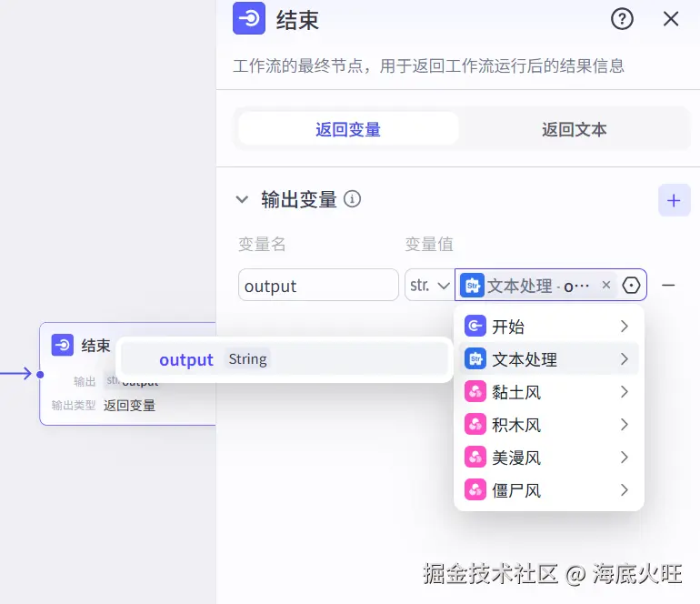
Task: Select 僵尸风 in the node dropdown list
Action: pos(549,489)
